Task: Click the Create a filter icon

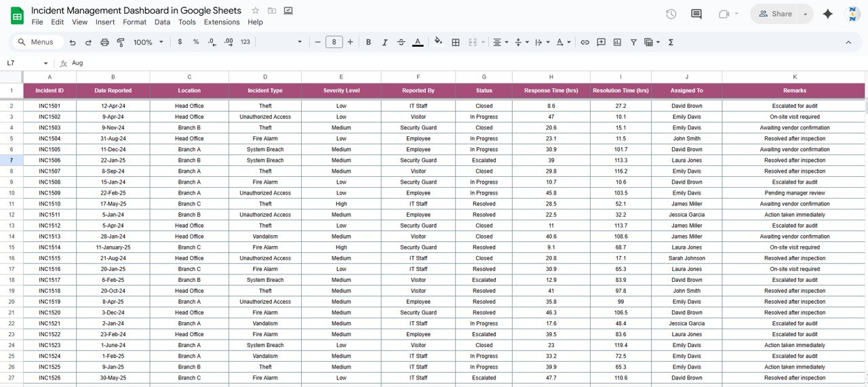Action: (633, 42)
